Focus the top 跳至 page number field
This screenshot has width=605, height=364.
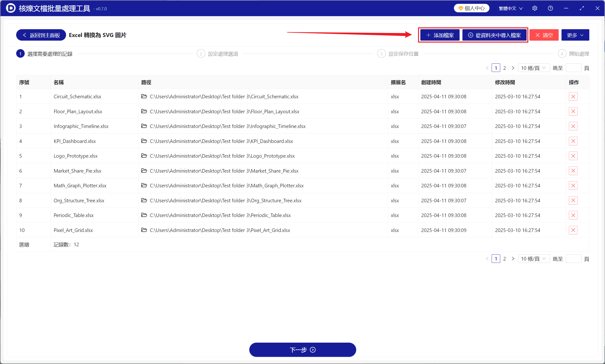click(x=573, y=68)
